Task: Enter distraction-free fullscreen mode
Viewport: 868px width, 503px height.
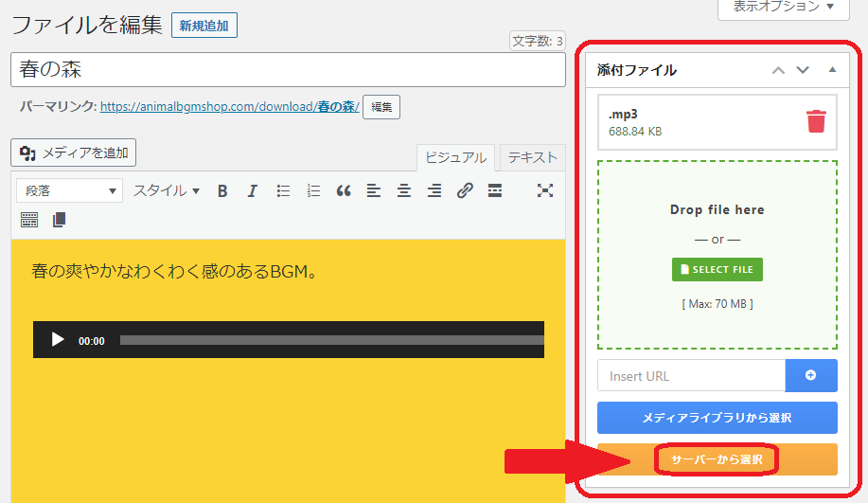Action: (545, 190)
